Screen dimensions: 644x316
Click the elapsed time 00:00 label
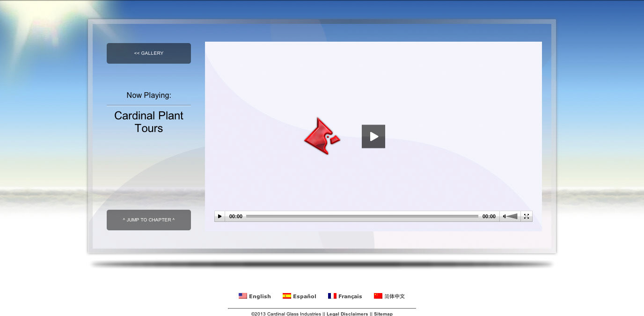236,216
